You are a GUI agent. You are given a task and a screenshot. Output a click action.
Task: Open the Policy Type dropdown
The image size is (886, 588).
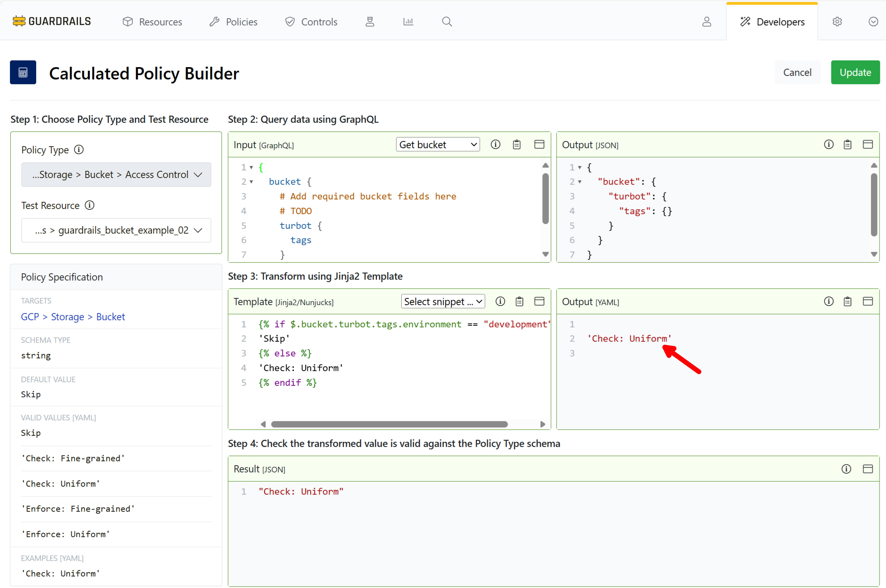tap(116, 175)
